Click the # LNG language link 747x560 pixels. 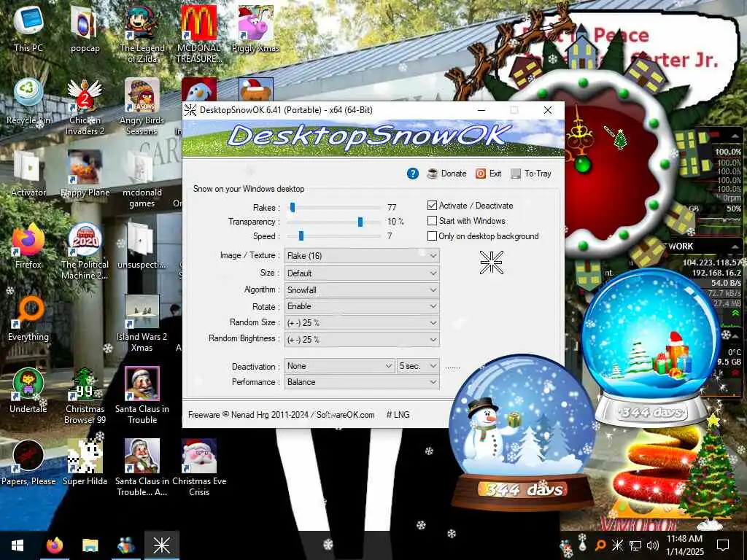[x=398, y=415]
